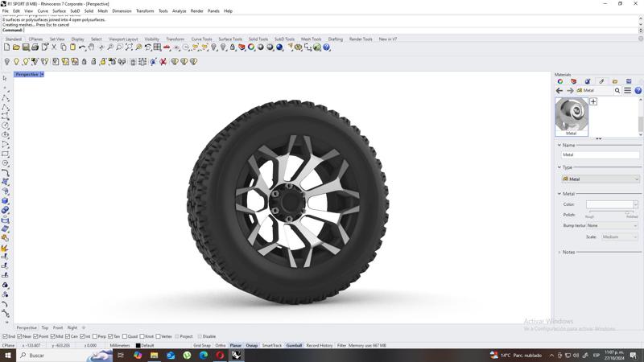Switch to the Curve Tools toolbar tab

point(202,39)
